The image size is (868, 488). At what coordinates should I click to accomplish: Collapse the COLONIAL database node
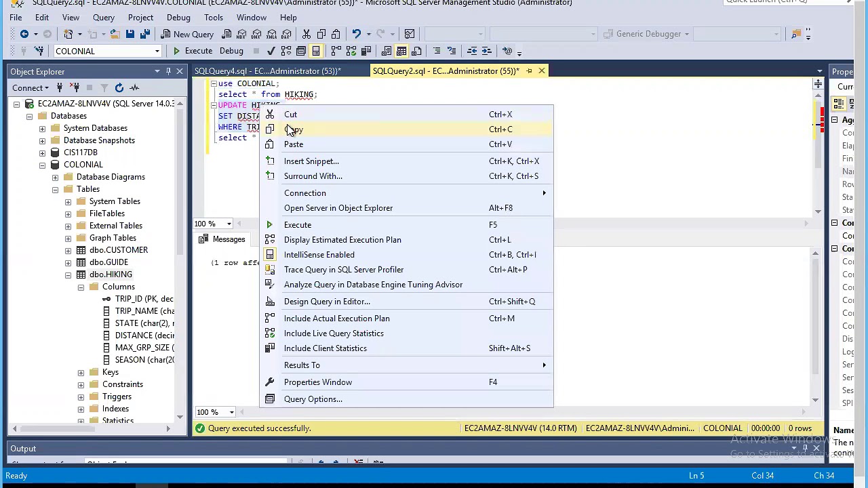coord(42,165)
